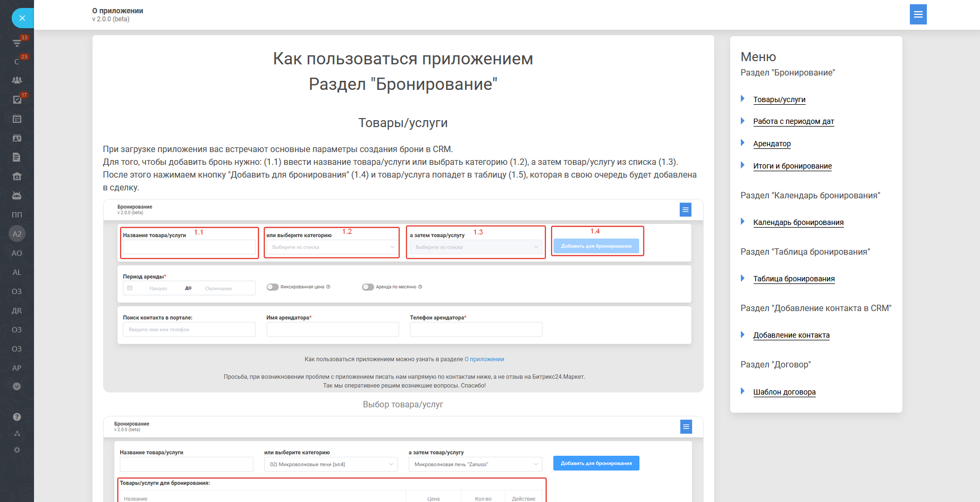Expand more sidebar items with the chevron-down circle
Viewport: 980px width, 502px height.
17,387
